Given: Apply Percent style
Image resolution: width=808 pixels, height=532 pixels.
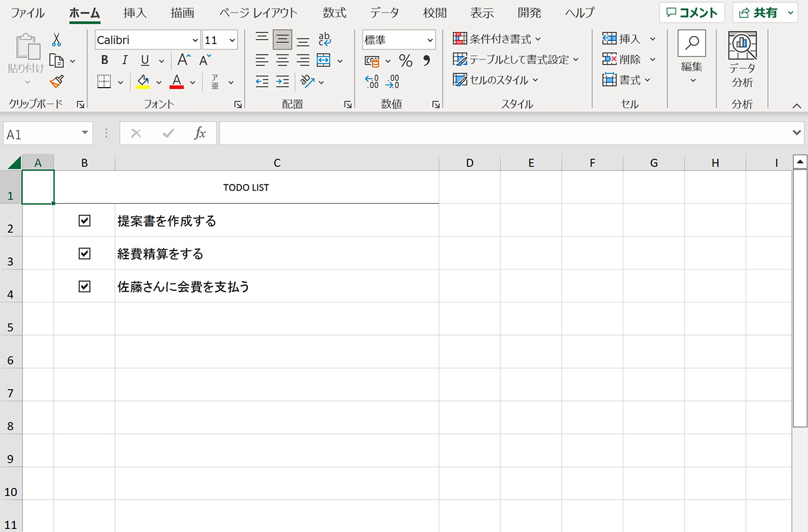Looking at the screenshot, I should coord(406,60).
